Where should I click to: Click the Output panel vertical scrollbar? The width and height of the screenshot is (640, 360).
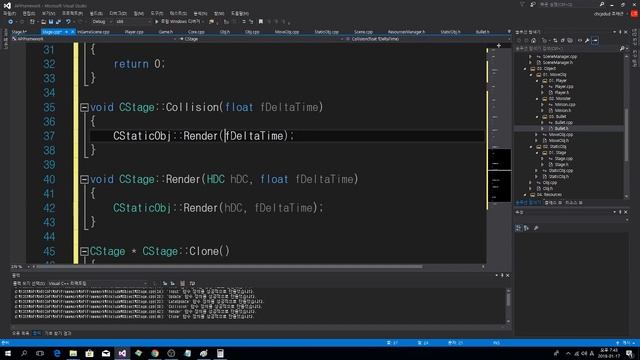pos(508,306)
